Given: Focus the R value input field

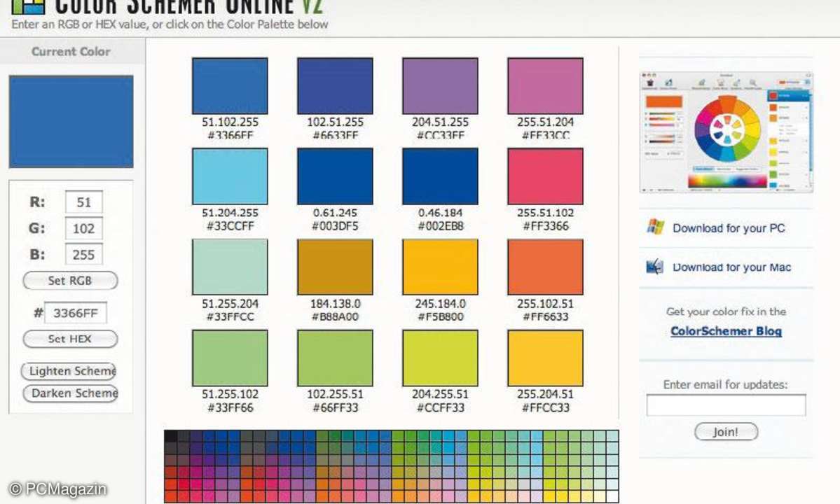Looking at the screenshot, I should 83,202.
